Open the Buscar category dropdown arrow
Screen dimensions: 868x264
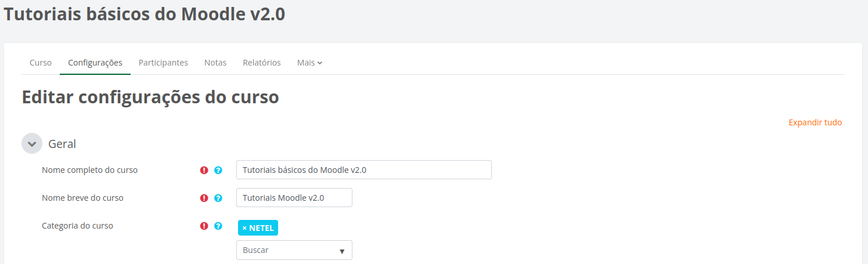point(342,251)
